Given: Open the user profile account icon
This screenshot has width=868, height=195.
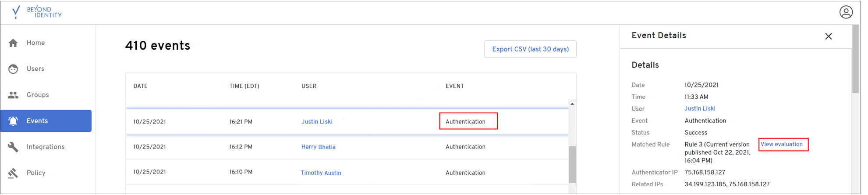Looking at the screenshot, I should (x=846, y=12).
